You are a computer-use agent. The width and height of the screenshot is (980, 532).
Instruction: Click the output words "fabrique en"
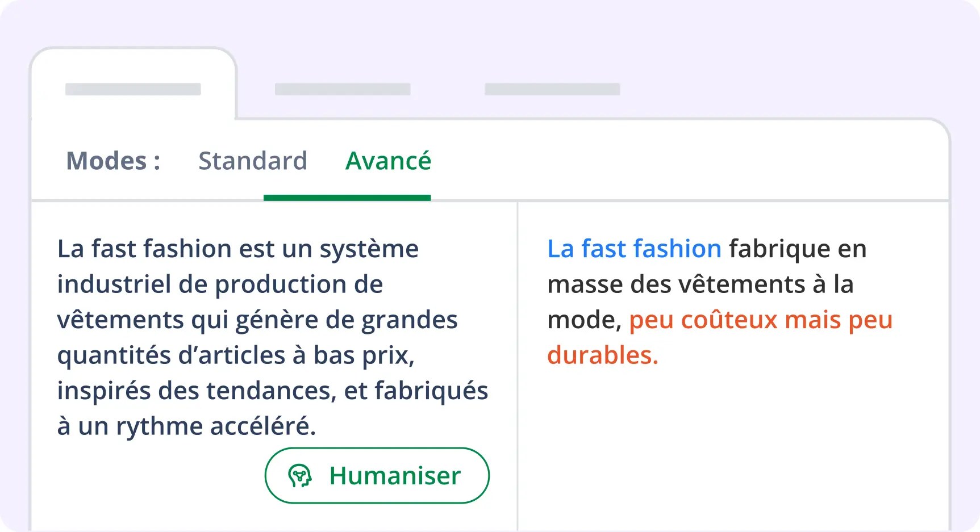(x=798, y=249)
